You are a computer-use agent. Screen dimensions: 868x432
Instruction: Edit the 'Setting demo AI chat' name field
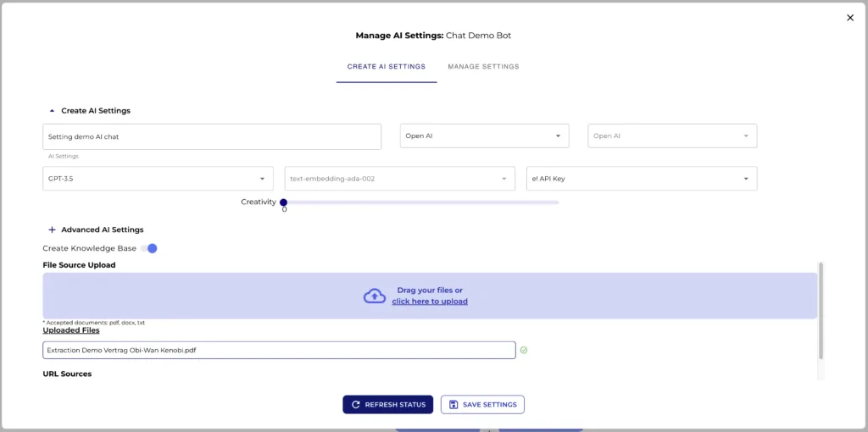[212, 136]
